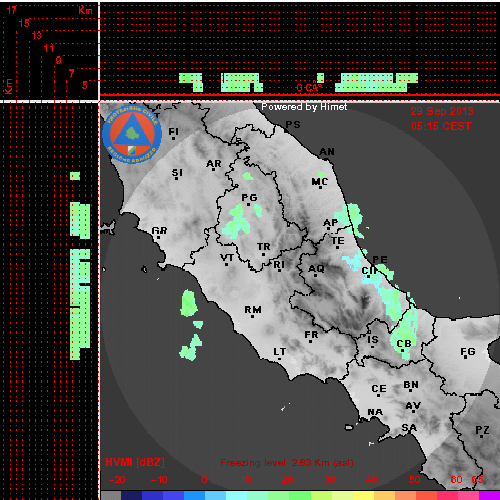This screenshot has width=500, height=500.
Task: Click the Protezione Civile Regione Abruzzo logo
Action: tap(132, 134)
